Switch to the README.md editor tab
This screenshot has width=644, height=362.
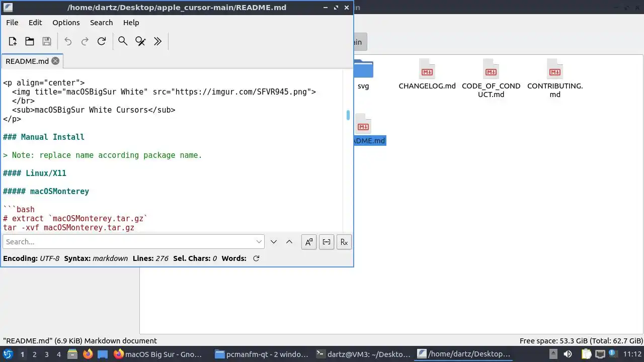coord(32,61)
